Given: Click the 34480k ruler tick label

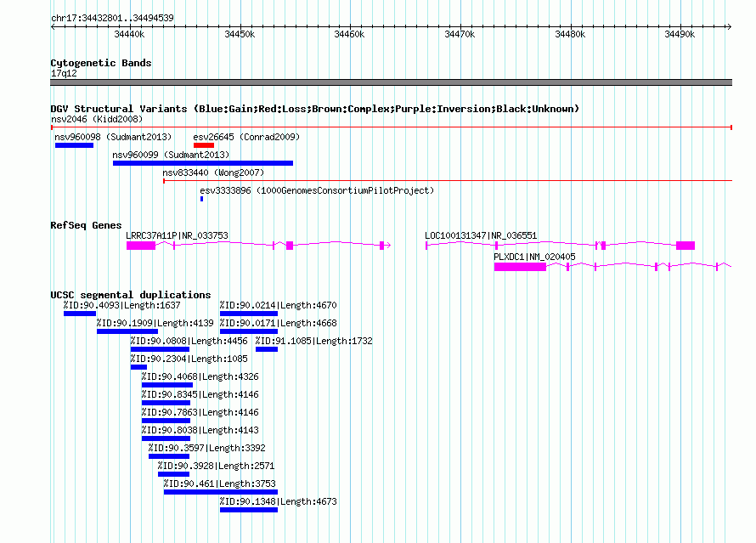Looking at the screenshot, I should (570, 34).
